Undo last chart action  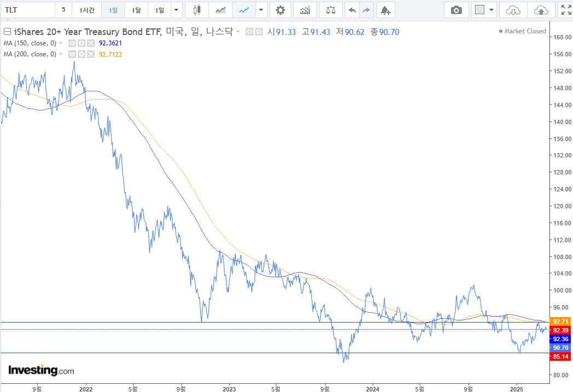click(352, 10)
